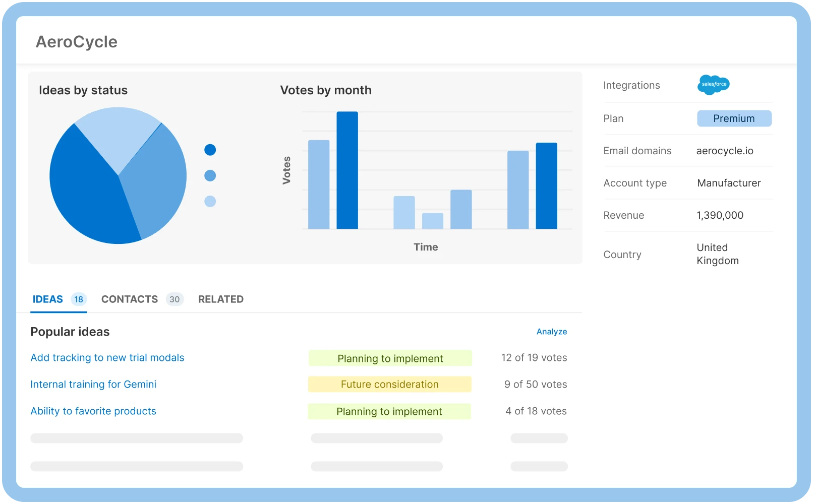Click the Analyze link
Screen dimensions: 813x504
click(x=552, y=331)
